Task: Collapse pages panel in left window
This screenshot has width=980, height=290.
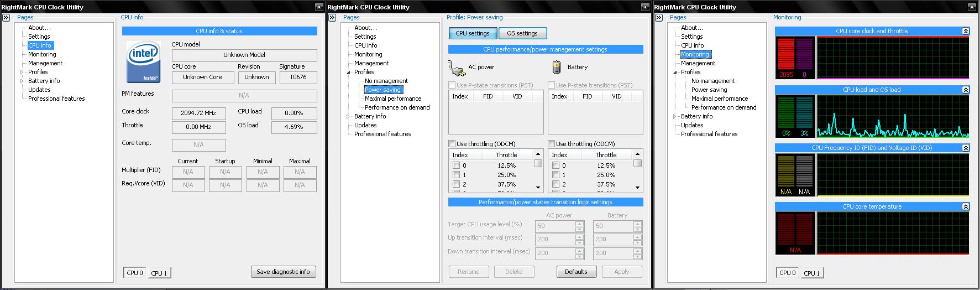Action: point(6,18)
